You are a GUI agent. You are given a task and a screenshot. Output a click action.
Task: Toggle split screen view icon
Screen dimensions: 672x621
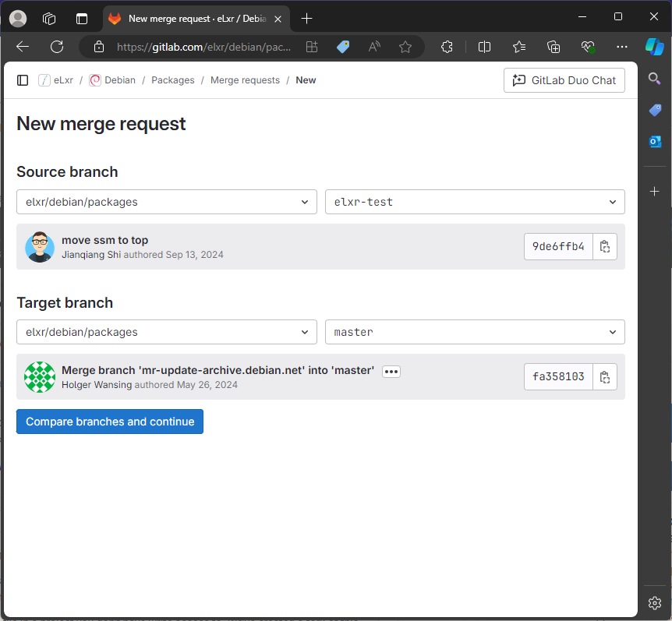tap(484, 47)
